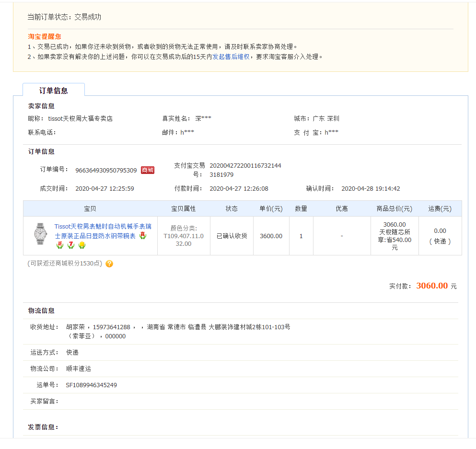The image size is (476, 449).
Task: Click the green 真 genuine guarantee badge
Action: 143,235
